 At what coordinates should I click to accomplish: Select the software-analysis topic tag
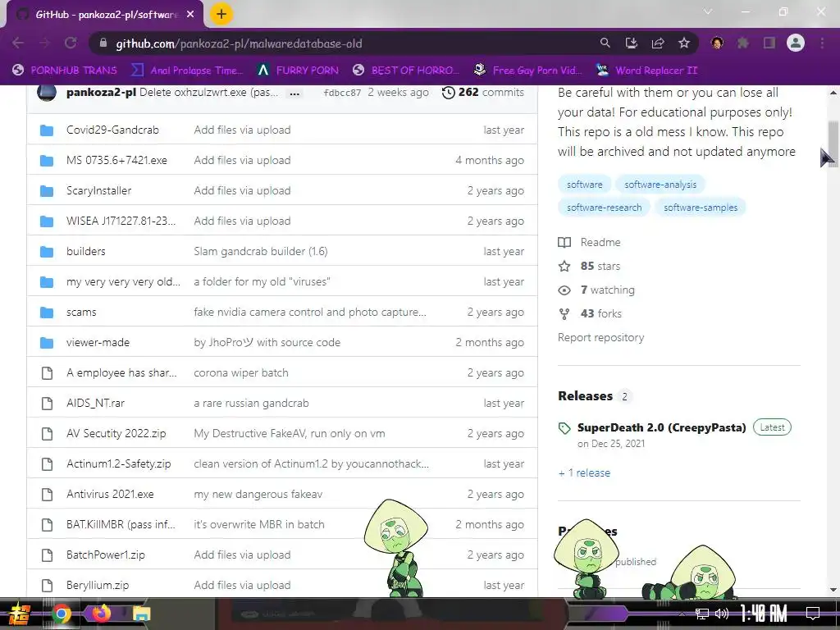tap(660, 185)
